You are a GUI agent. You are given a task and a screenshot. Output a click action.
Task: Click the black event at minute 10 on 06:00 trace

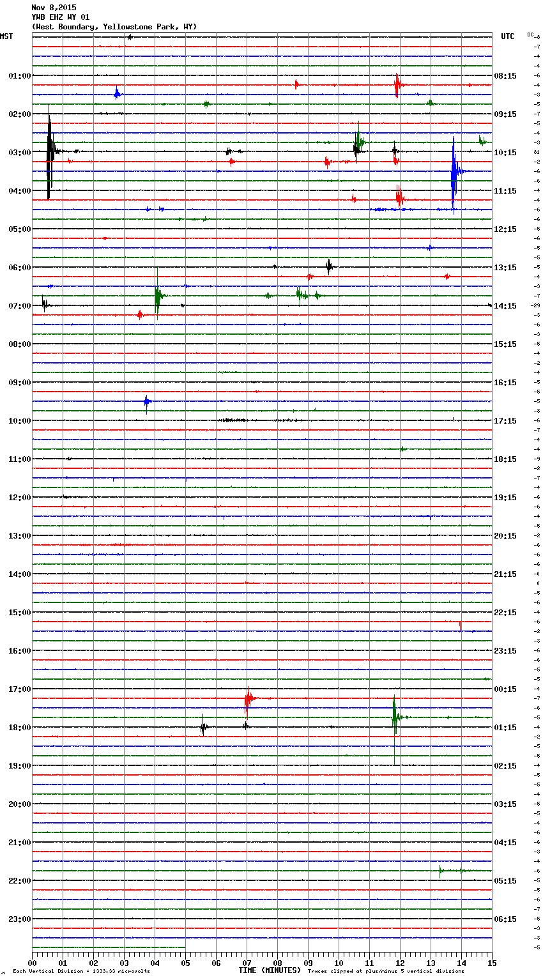(x=329, y=267)
